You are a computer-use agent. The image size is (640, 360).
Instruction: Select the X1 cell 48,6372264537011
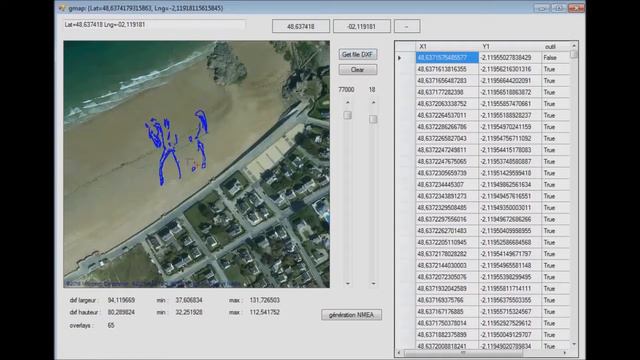click(447, 116)
